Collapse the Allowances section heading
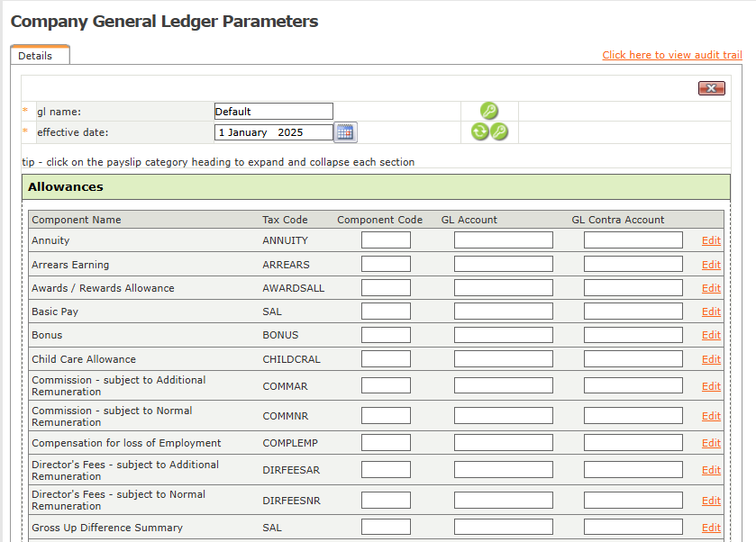Screen dimensions: 756x542 click(66, 187)
